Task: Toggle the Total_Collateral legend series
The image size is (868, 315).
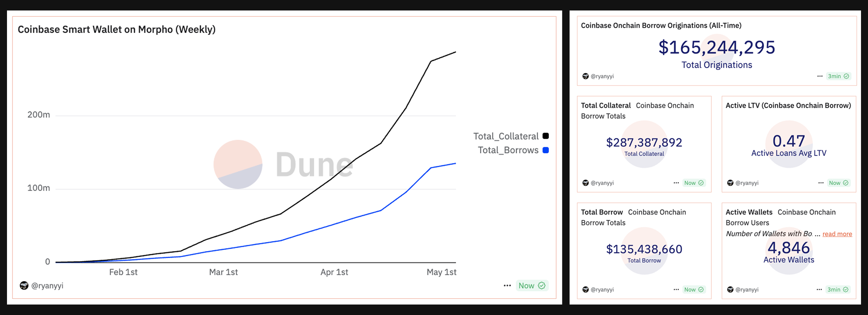Action: (x=506, y=136)
